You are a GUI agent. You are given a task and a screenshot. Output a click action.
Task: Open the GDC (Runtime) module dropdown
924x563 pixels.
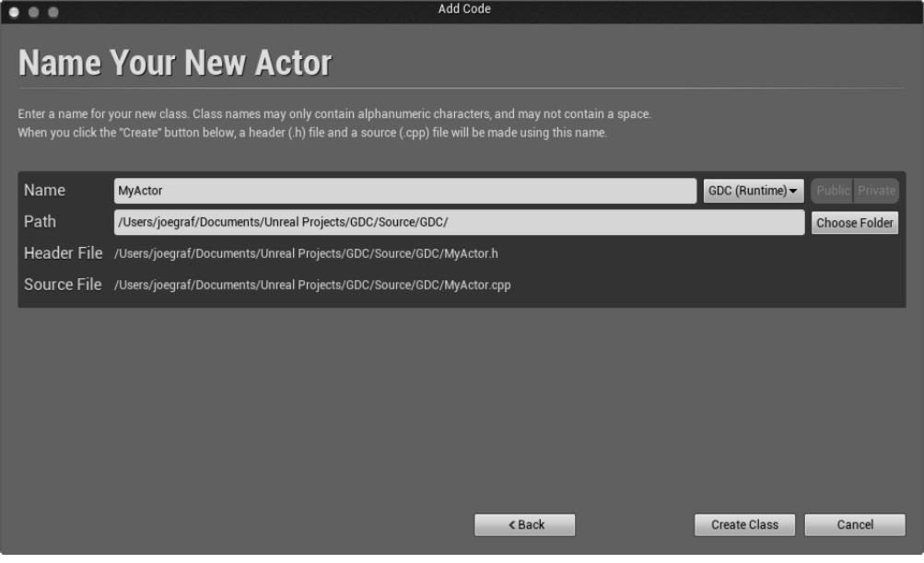753,191
